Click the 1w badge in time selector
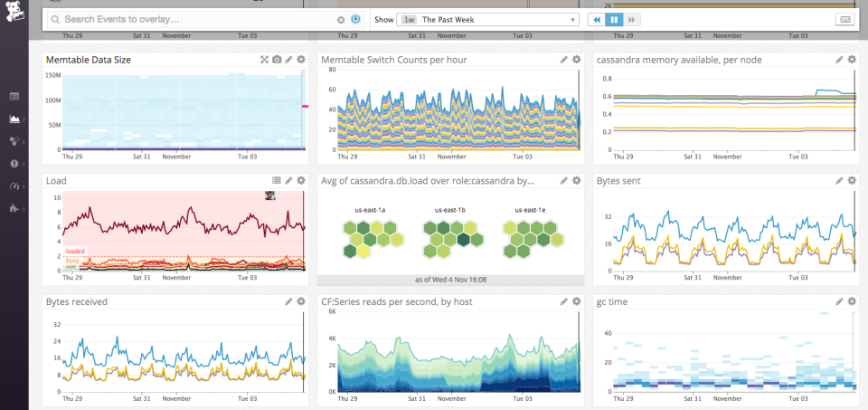 [x=409, y=19]
